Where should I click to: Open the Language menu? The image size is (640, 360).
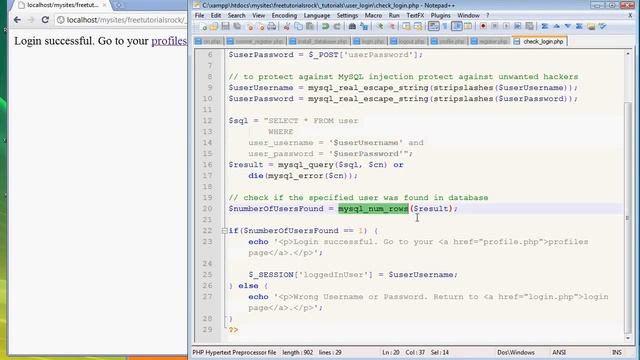point(317,15)
